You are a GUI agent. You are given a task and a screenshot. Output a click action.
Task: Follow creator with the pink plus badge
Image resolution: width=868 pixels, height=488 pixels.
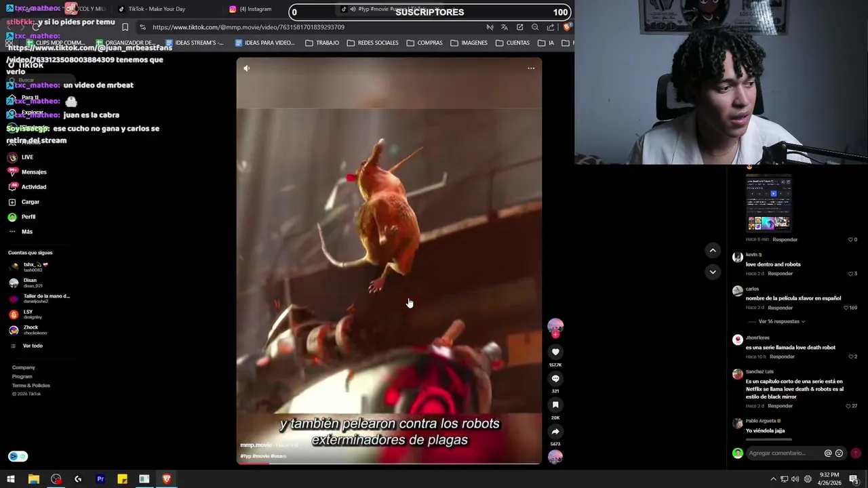pos(555,334)
